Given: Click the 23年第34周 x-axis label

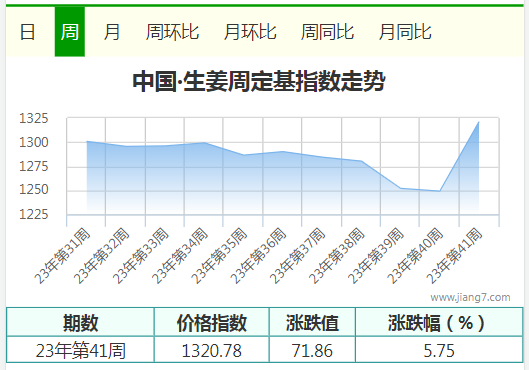Looking at the screenshot, I should click(x=180, y=256).
